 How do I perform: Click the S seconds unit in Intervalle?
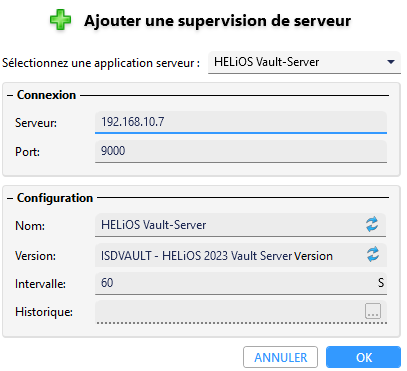point(381,283)
